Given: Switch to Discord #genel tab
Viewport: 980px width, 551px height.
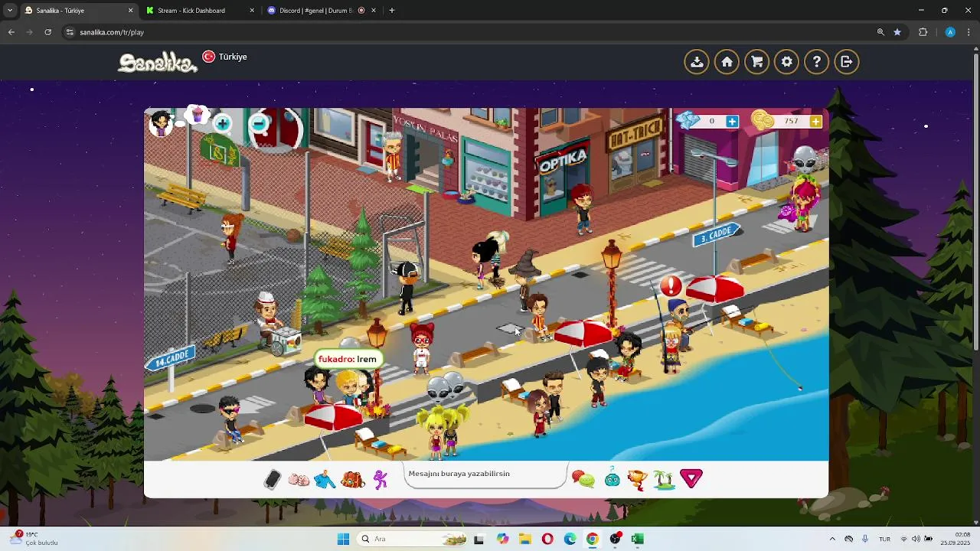Looking at the screenshot, I should (x=322, y=11).
